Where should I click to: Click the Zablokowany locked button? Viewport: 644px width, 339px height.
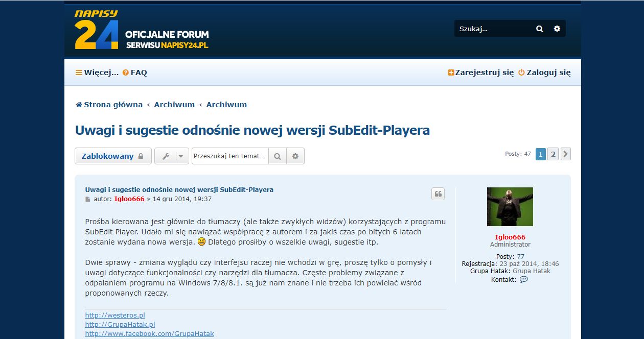point(113,156)
